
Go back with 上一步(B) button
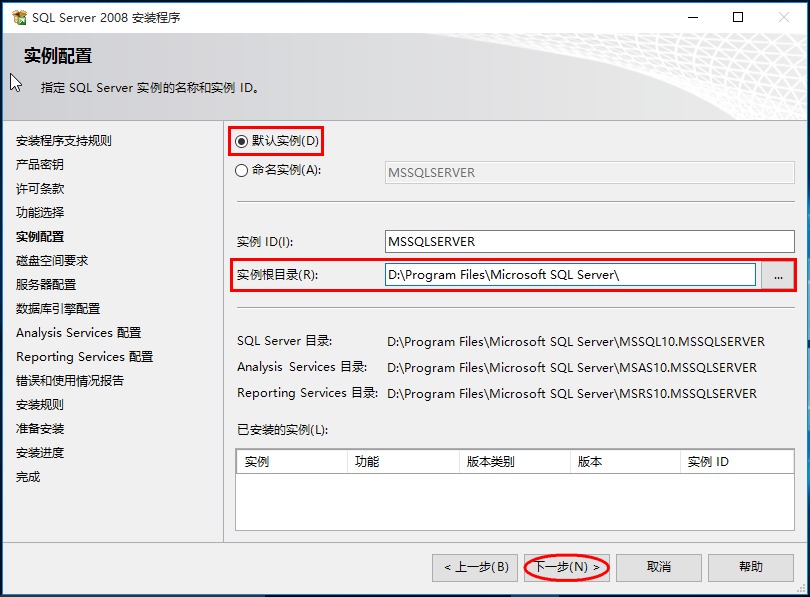pos(475,567)
